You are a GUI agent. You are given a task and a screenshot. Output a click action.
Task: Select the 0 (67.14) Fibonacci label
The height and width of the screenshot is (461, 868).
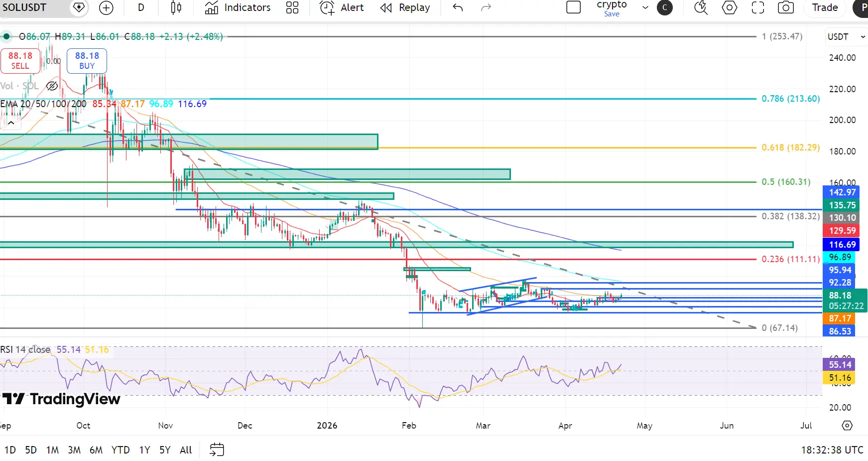780,328
